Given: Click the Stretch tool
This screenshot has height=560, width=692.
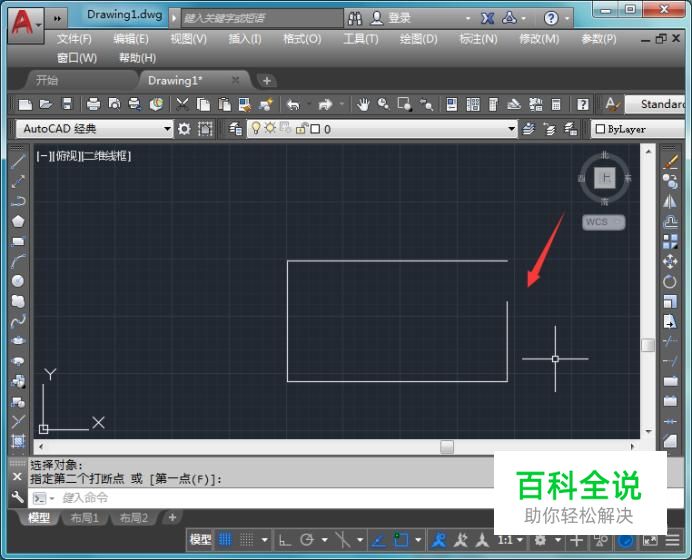Looking at the screenshot, I should 670,322.
